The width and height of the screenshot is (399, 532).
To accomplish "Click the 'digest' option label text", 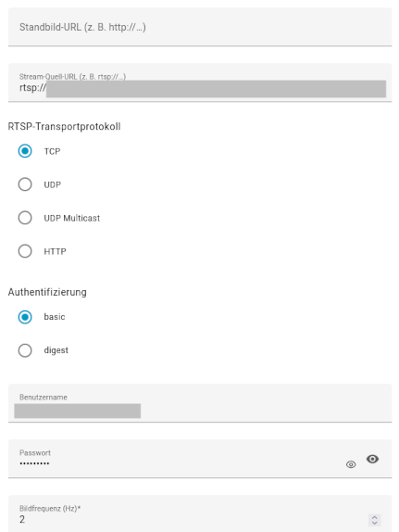I will tap(56, 350).
